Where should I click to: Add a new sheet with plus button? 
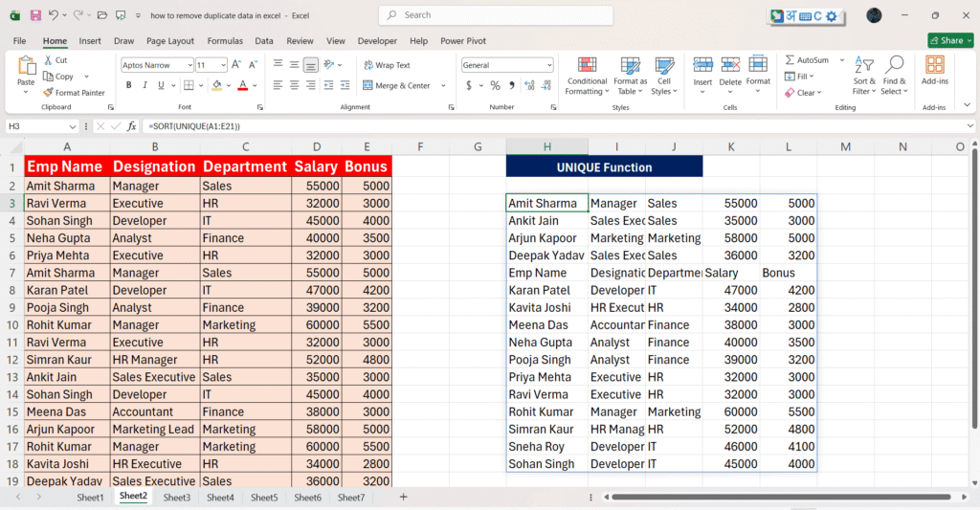pos(403,497)
